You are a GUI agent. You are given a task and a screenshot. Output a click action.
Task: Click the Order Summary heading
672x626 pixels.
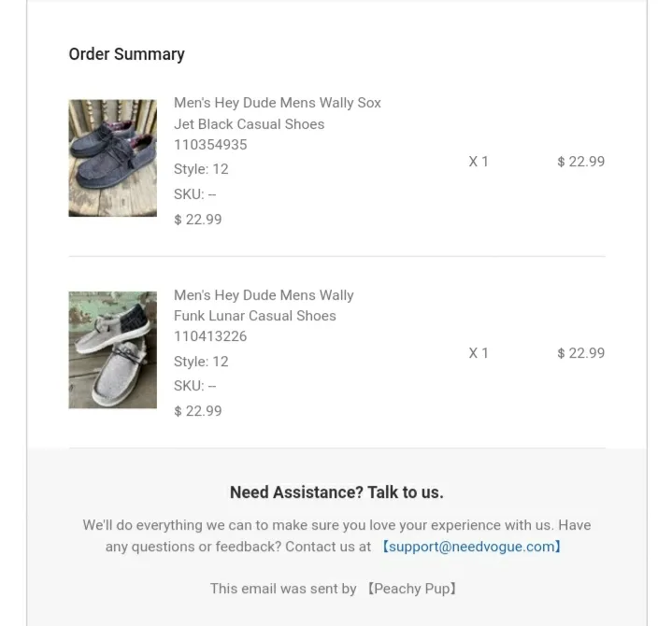[127, 54]
